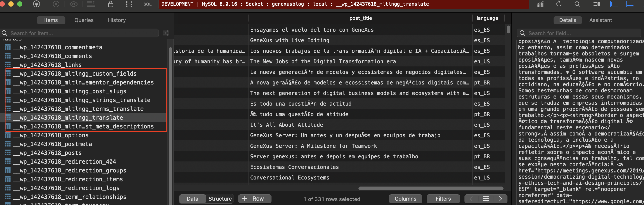Select cell 'GeneXus Server: A Milestone for Teamwork'
The height and width of the screenshot is (205, 644).
tap(313, 146)
